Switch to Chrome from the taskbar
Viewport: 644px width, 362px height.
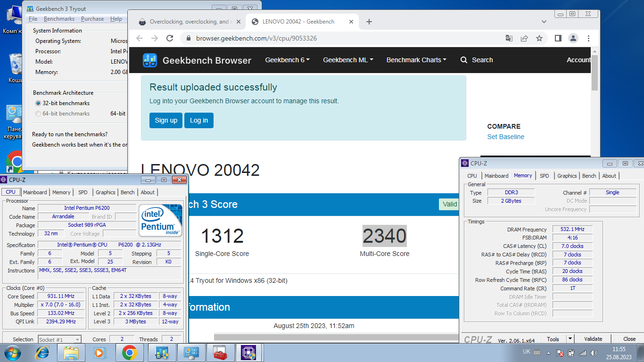click(129, 353)
